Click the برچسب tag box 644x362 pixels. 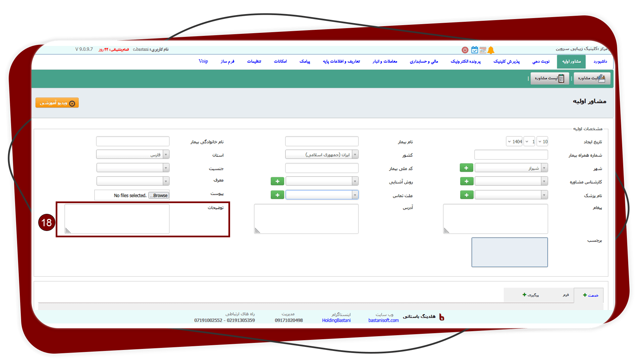[509, 252]
